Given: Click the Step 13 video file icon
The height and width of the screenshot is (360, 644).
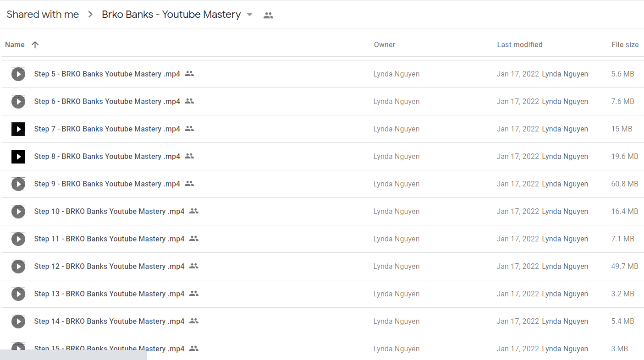Looking at the screenshot, I should point(18,294).
